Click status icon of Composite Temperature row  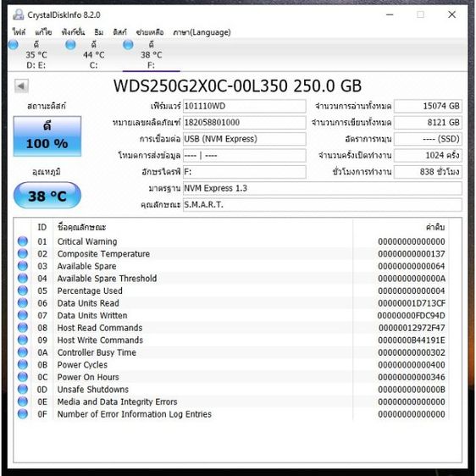click(23, 253)
